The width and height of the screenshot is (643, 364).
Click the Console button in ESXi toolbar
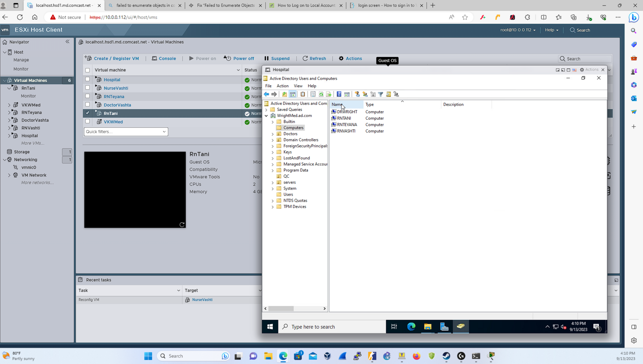(164, 59)
